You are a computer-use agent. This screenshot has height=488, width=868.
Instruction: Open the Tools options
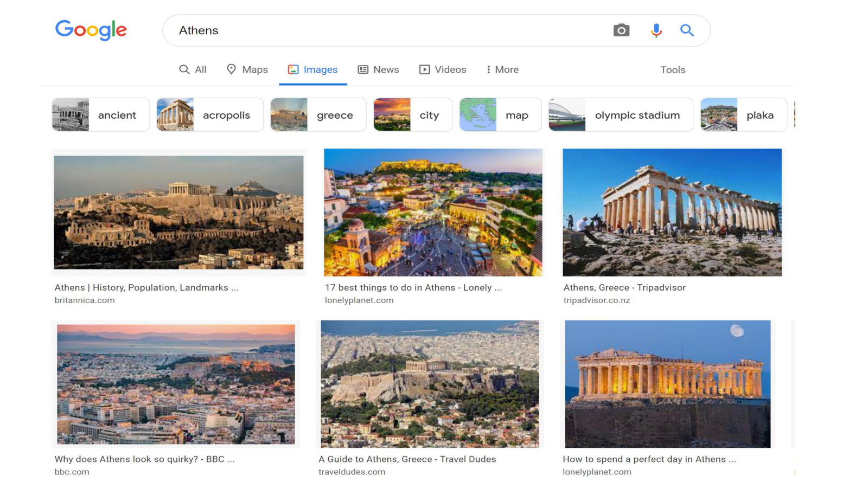click(673, 69)
